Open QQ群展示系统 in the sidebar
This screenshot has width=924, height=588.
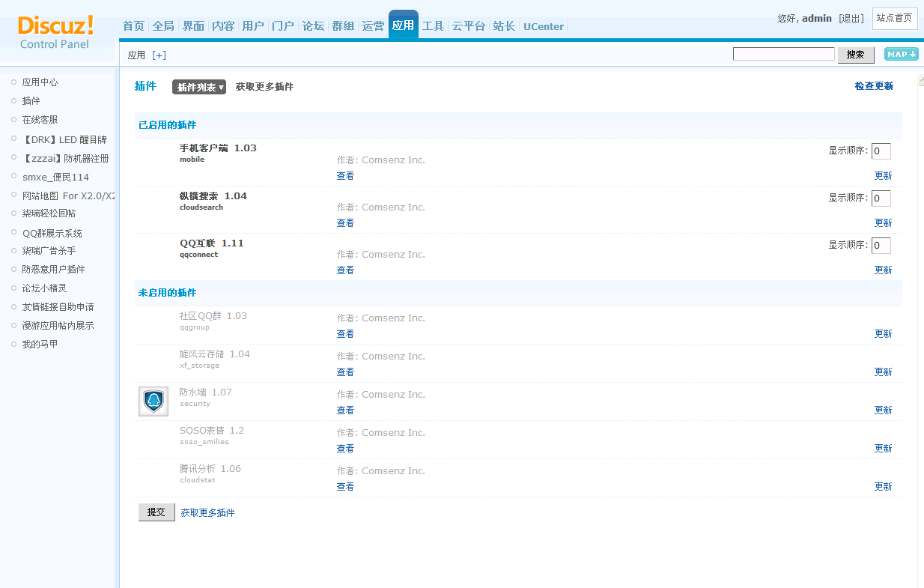click(x=52, y=233)
